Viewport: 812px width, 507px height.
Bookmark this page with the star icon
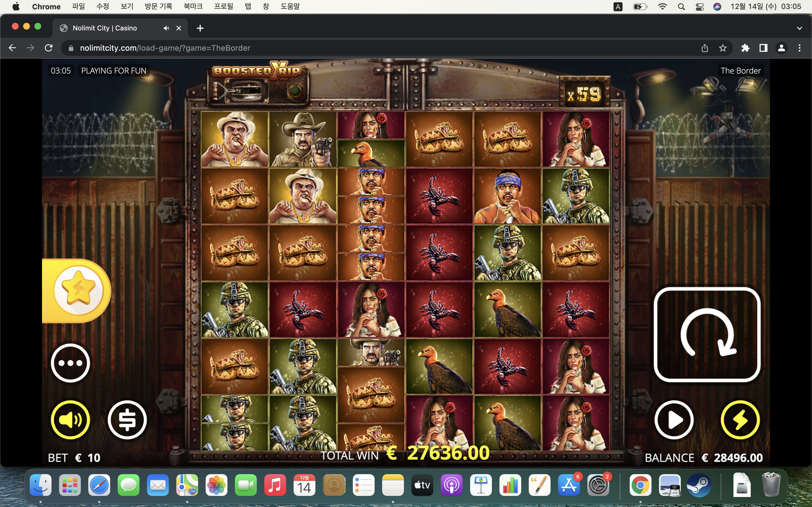(723, 48)
